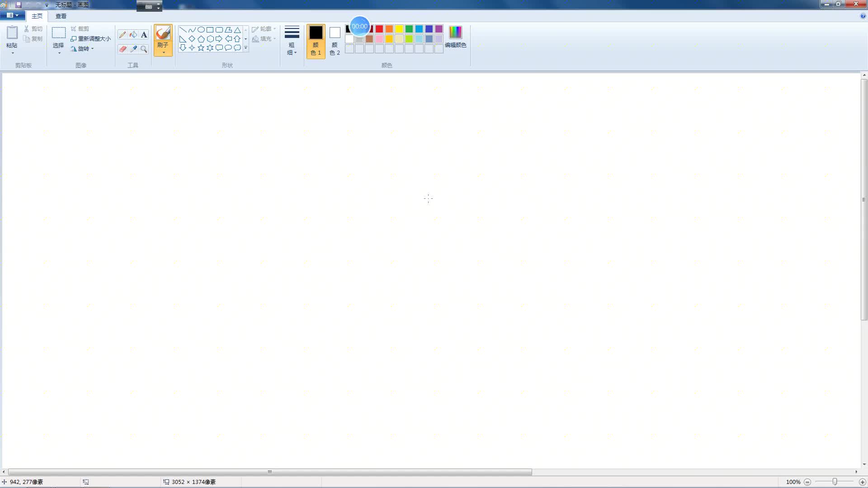
Task: Switch to the Home (主页) tab
Action: tap(37, 16)
